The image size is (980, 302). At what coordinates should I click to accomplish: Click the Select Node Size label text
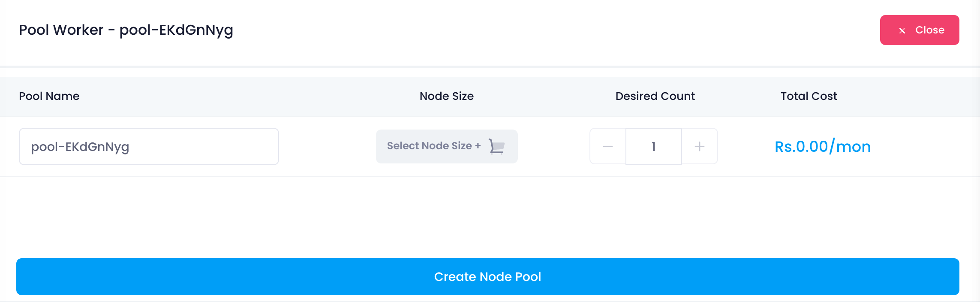click(429, 146)
